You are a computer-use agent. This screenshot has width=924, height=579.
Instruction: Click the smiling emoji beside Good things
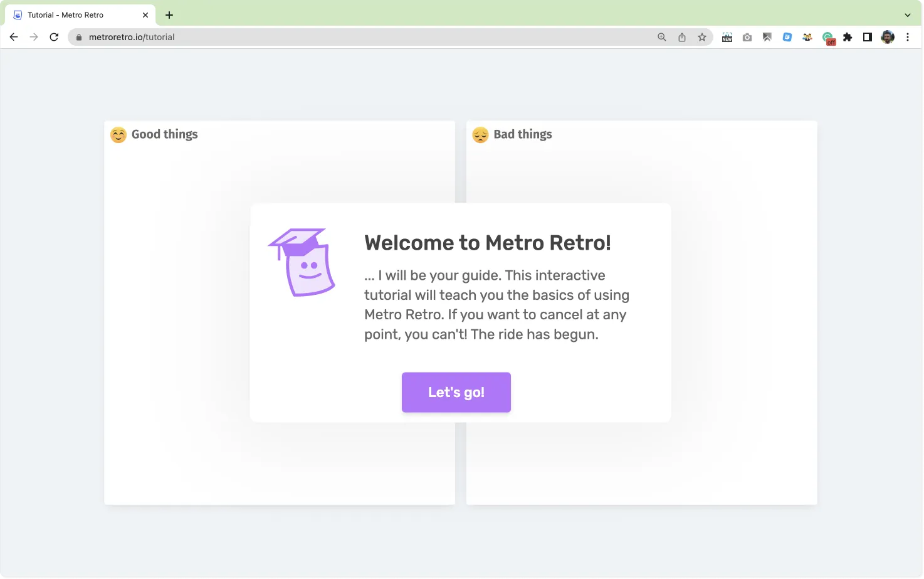point(118,135)
